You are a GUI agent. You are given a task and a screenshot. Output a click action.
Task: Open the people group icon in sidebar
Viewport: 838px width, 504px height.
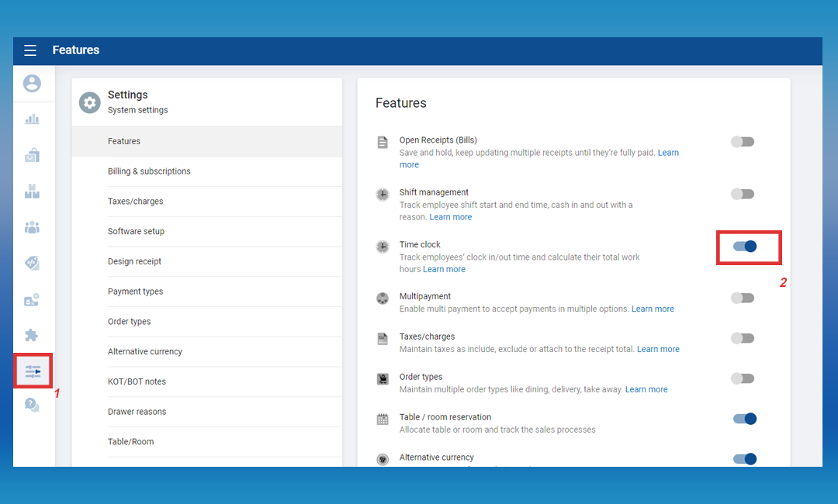[32, 227]
